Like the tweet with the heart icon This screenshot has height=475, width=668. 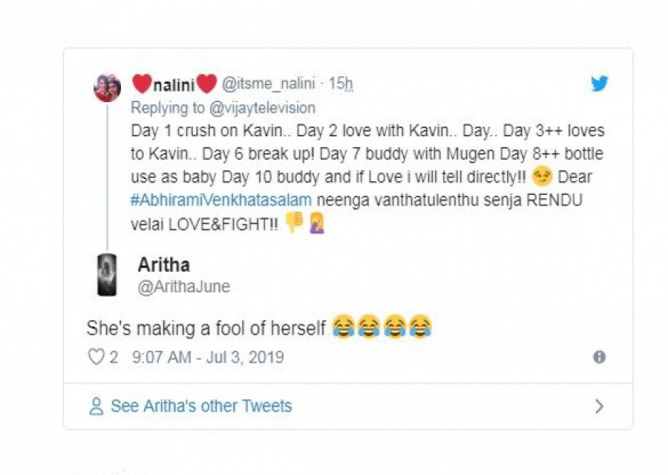(x=97, y=357)
